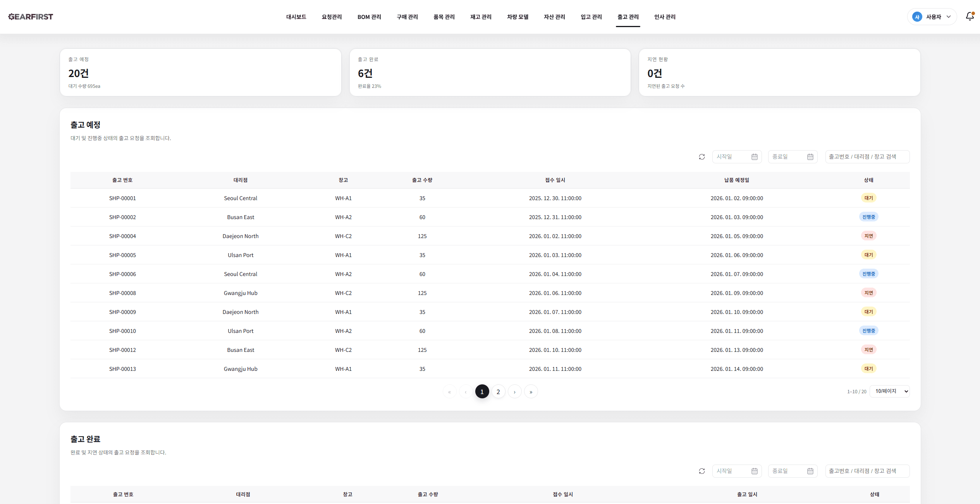980x504 pixels.
Task: Go to next page arrow
Action: [514, 392]
